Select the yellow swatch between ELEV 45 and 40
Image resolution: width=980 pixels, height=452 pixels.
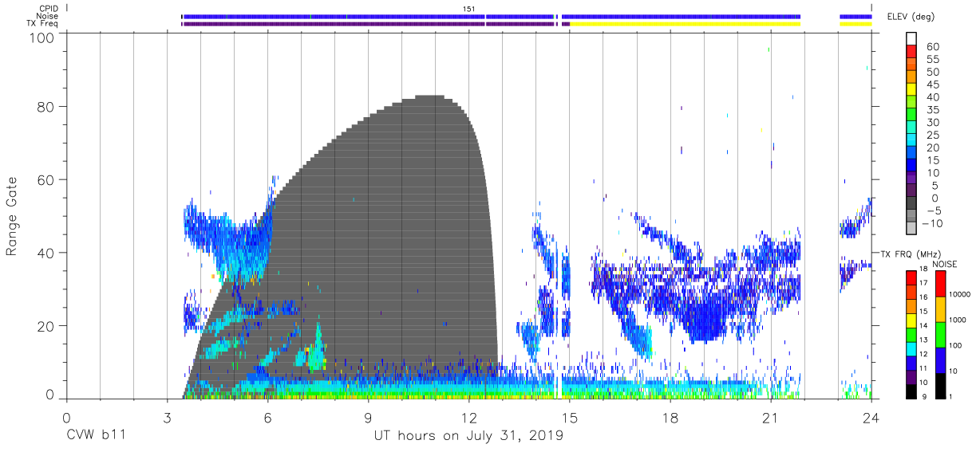point(911,90)
